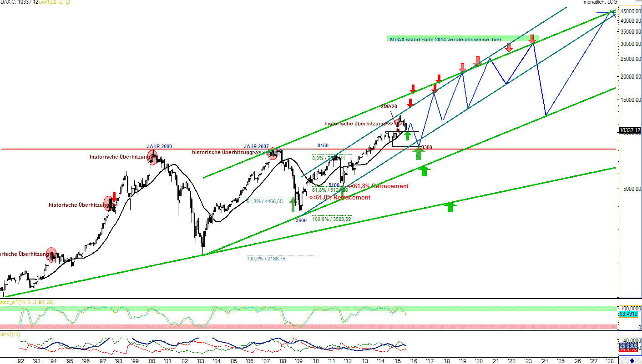Click the 'monatlich, LOG' chart setting text
Viewport: 642px width, 364px height.
click(x=600, y=2)
